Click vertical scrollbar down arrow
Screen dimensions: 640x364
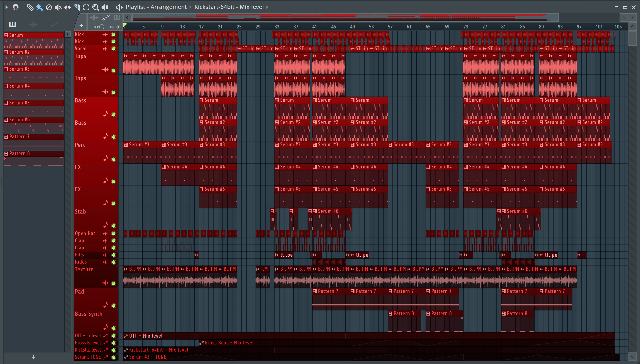(x=632, y=357)
